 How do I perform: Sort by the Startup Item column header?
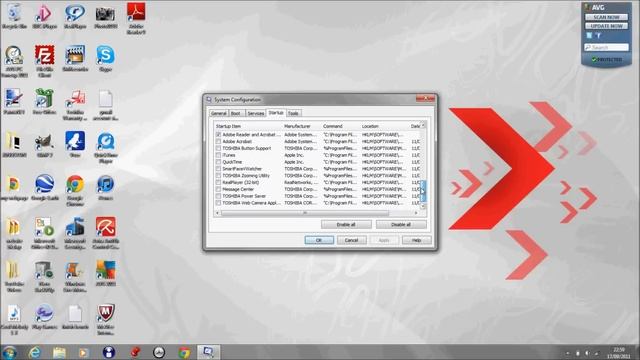coord(248,126)
